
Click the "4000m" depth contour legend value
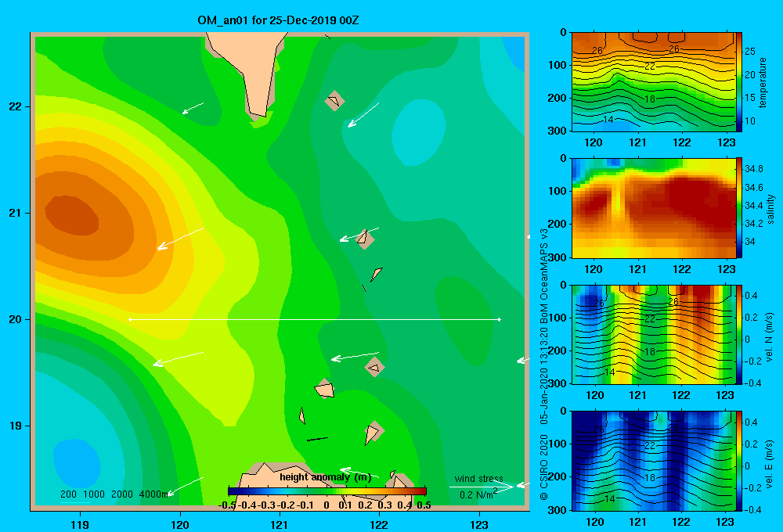[153, 494]
